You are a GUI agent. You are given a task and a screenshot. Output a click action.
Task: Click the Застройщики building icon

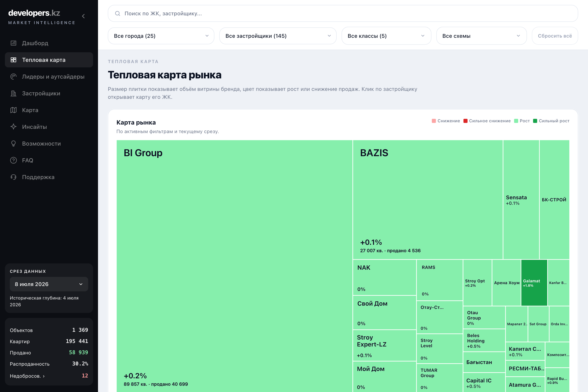click(13, 93)
